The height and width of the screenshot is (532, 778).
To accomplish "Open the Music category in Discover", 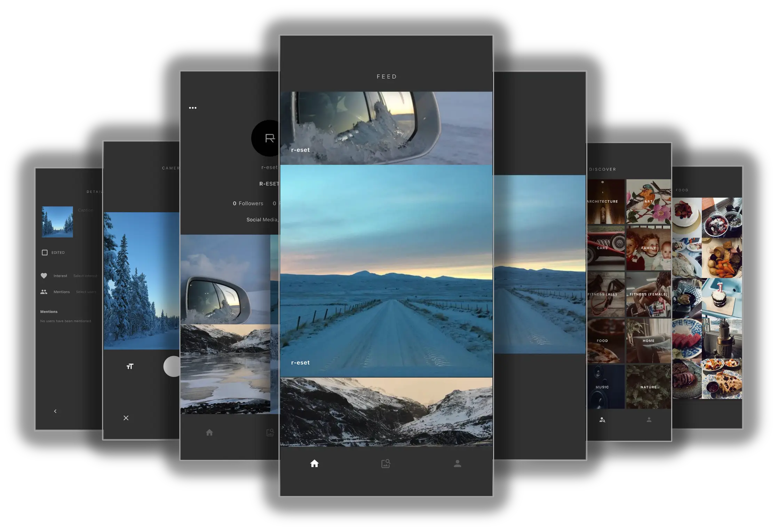I will pyautogui.click(x=606, y=387).
